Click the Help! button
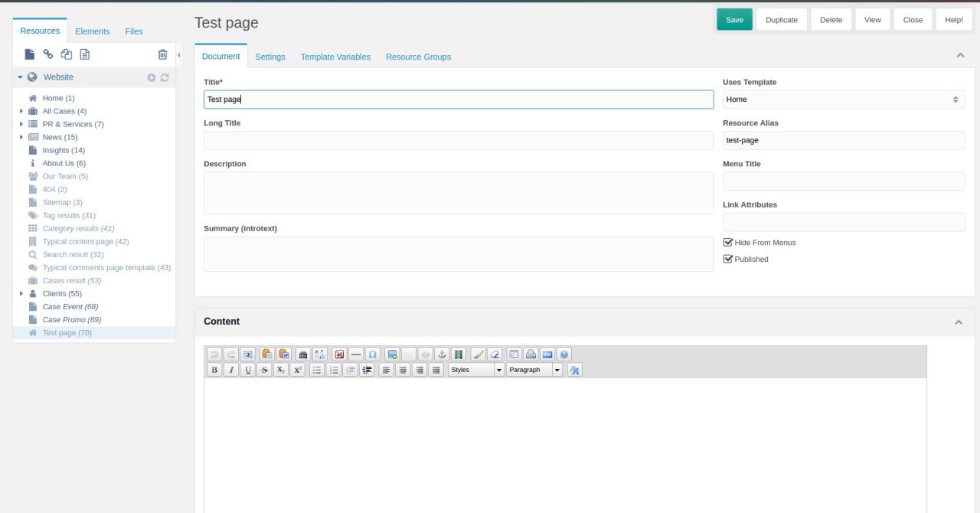 tap(954, 20)
